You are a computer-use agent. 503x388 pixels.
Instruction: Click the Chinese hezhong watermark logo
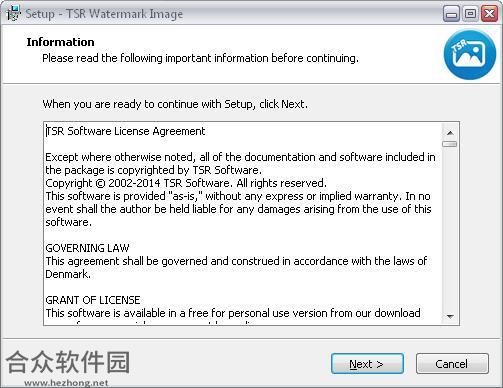pyautogui.click(x=68, y=362)
